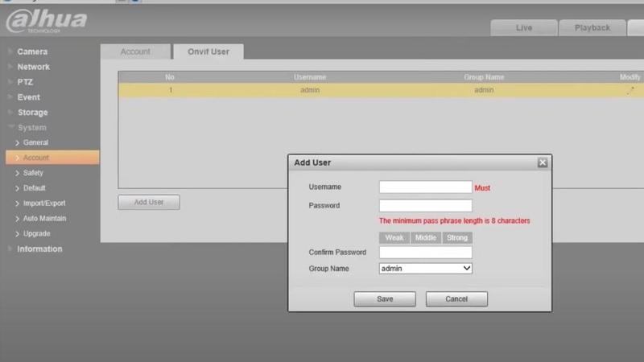Collapse the System menu section
Screen dimensions: 644x362
tap(31, 128)
